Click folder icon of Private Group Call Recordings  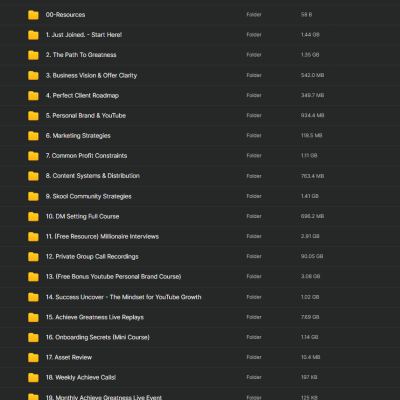pyautogui.click(x=33, y=257)
